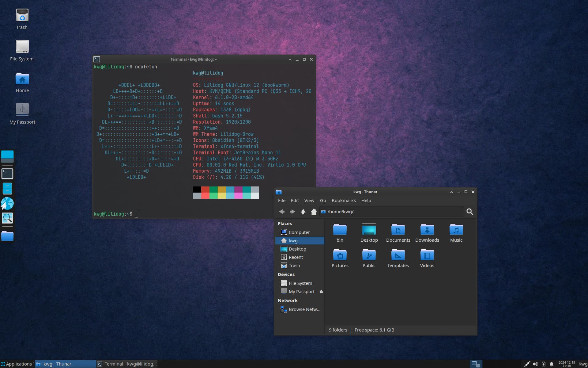Open web browser globe dock icon
Viewport: 588px width, 368px height.
click(7, 203)
